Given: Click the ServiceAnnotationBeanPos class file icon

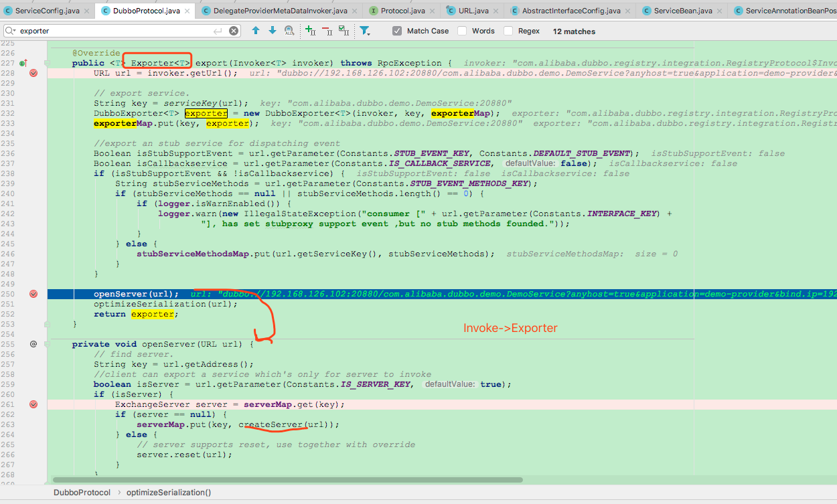Looking at the screenshot, I should point(738,11).
